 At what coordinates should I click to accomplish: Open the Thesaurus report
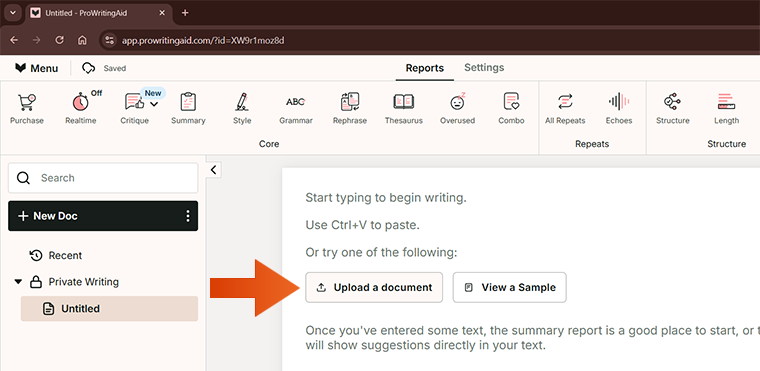point(404,109)
